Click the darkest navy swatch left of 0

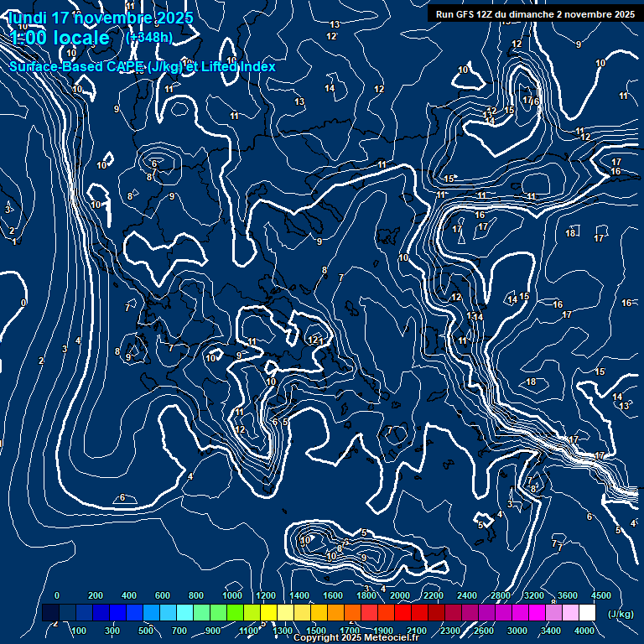pyautogui.click(x=50, y=612)
